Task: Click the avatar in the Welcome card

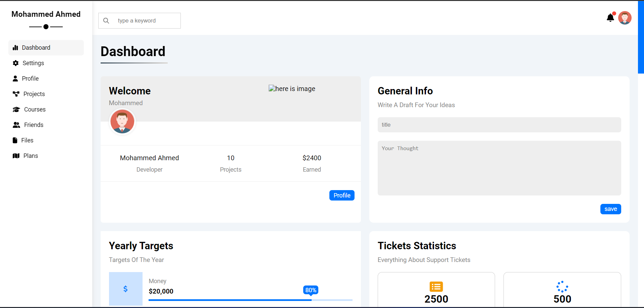Action: coord(122,122)
